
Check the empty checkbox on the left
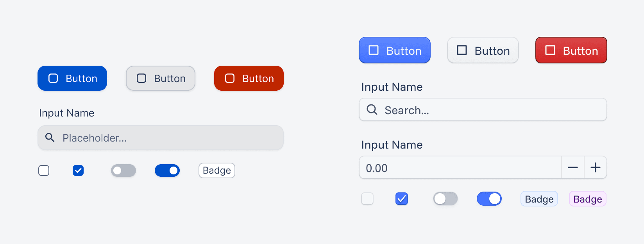pyautogui.click(x=44, y=170)
